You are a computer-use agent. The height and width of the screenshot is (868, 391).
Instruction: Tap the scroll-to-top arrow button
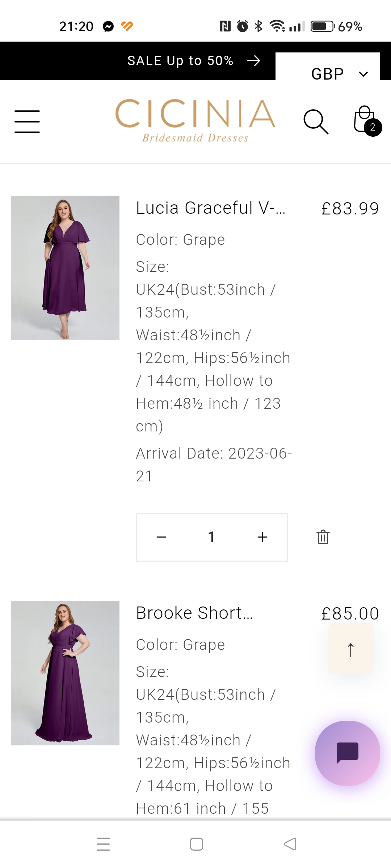[x=350, y=649]
